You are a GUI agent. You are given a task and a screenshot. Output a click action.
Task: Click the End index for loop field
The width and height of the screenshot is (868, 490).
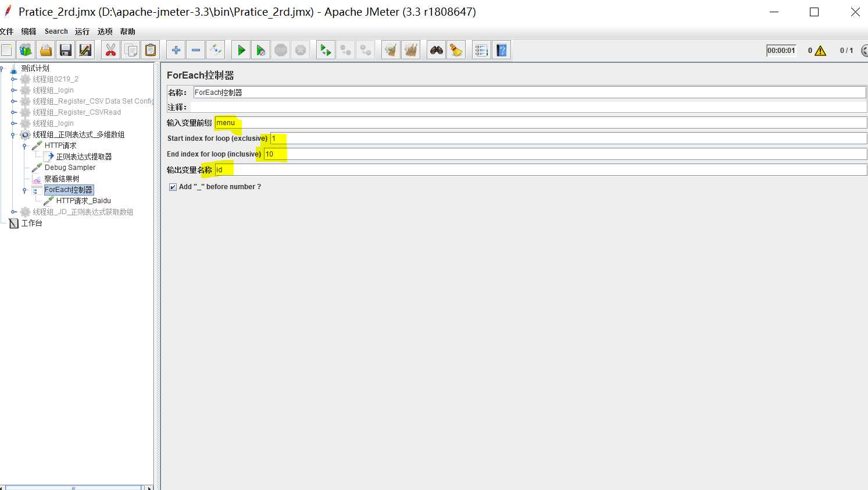point(565,154)
